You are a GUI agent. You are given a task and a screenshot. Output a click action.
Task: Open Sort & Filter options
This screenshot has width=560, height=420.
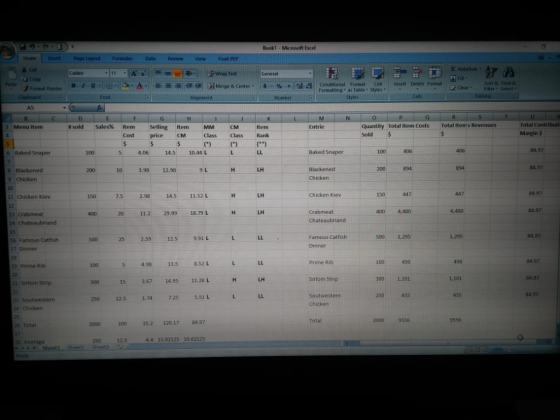(491, 79)
